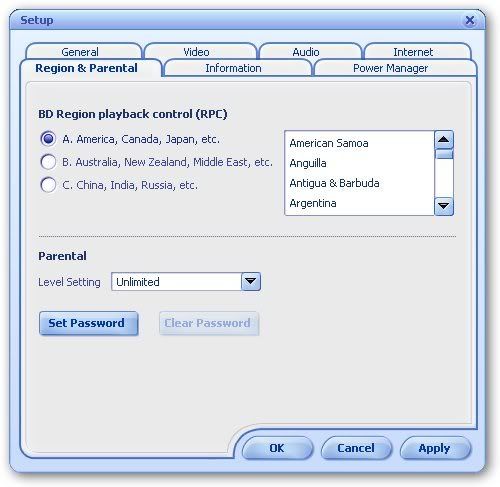This screenshot has width=500, height=487.
Task: Select region A America, Canada, Japan
Action: click(48, 139)
